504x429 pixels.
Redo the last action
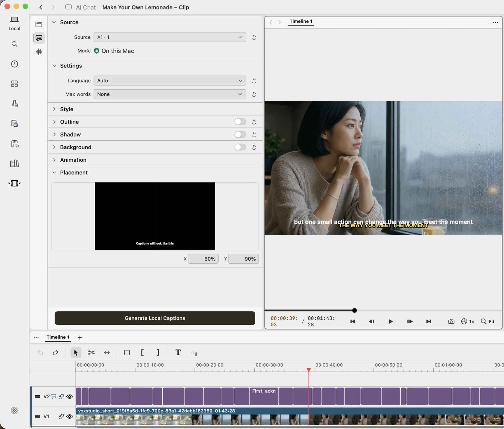[55, 353]
